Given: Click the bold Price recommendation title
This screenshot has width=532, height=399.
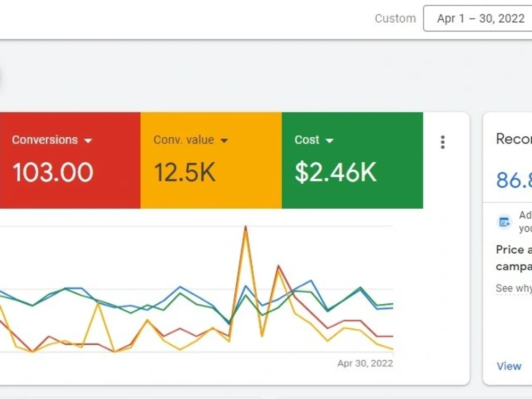Looking at the screenshot, I should [514, 258].
